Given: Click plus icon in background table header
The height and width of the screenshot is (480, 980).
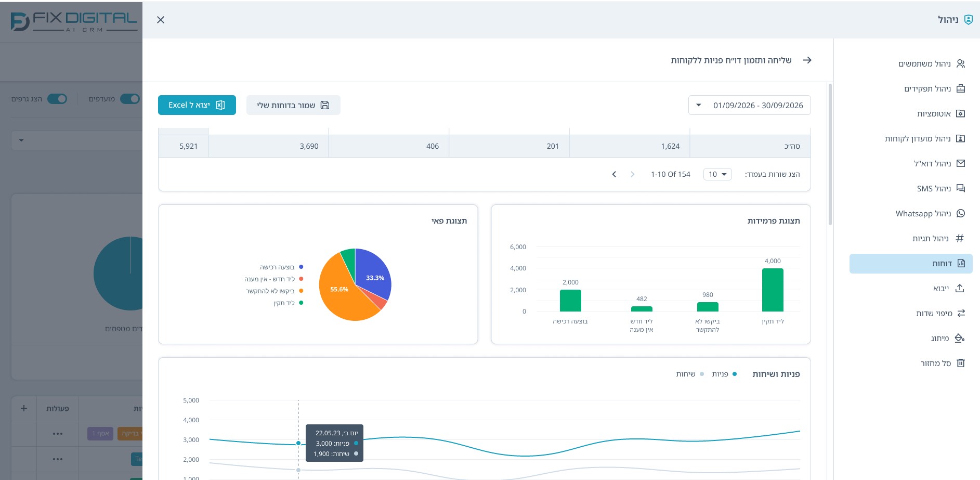Looking at the screenshot, I should click(24, 408).
